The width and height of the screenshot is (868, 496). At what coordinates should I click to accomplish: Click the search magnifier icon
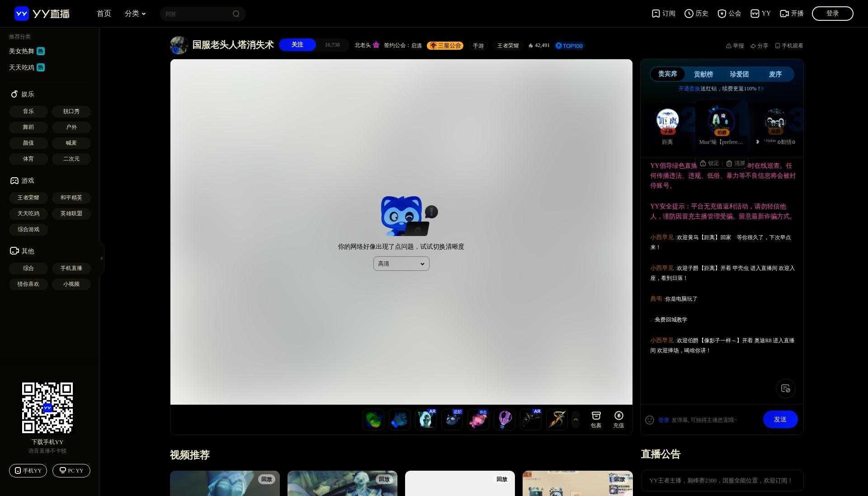[x=236, y=14]
